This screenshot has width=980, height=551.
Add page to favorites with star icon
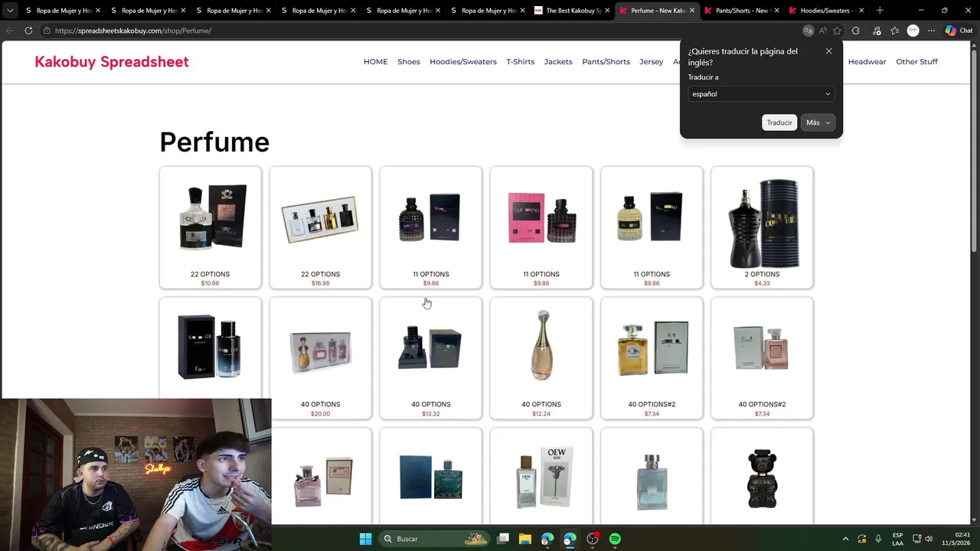click(837, 31)
